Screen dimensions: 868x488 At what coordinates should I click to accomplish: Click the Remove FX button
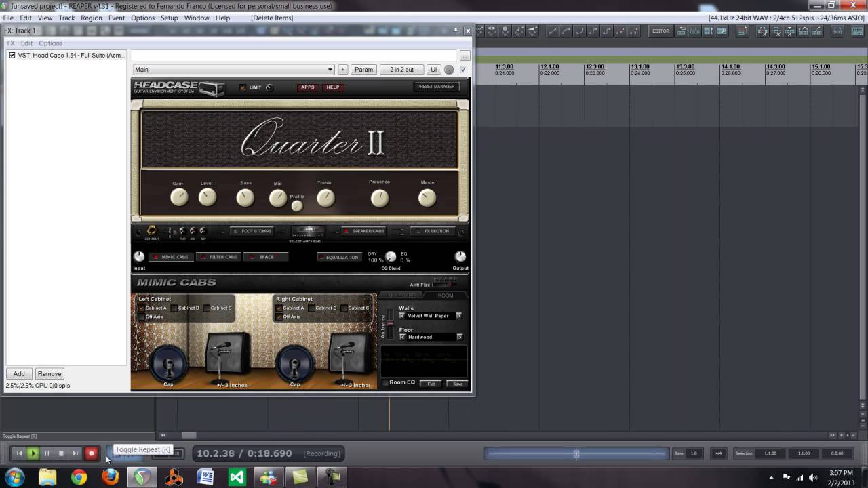(50, 373)
